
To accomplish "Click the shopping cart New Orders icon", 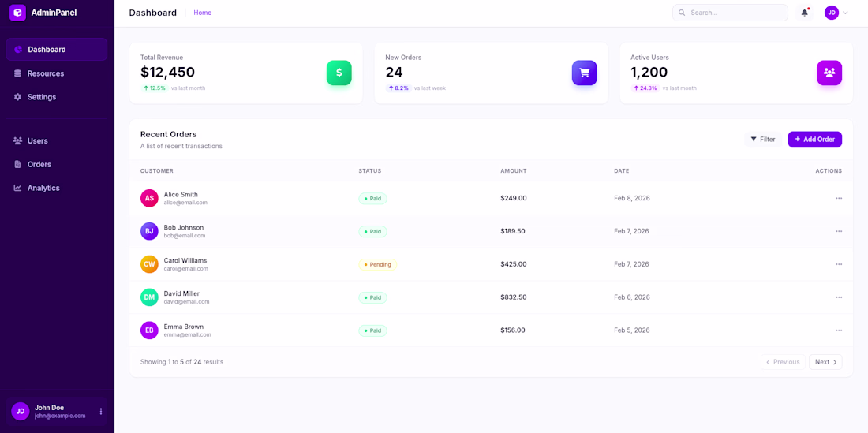I will 584,73.
